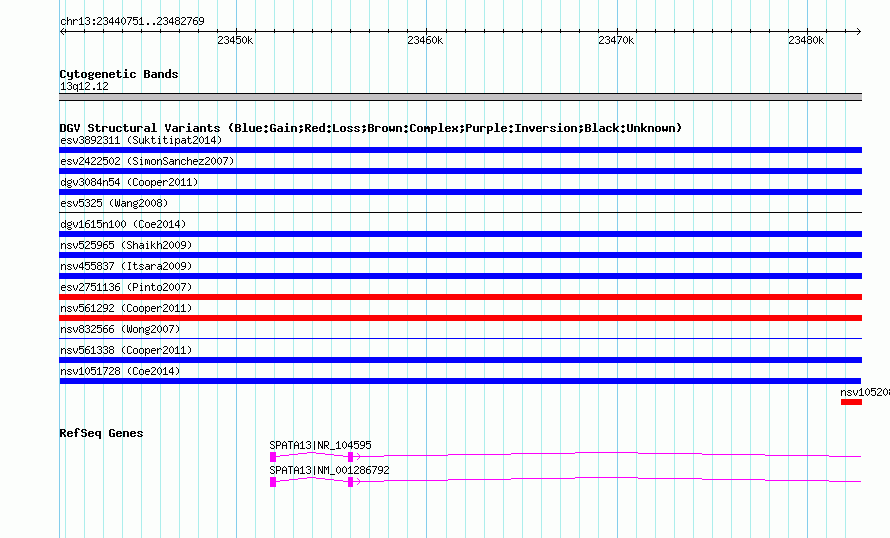Click the Cytogenetic Bands track title
890x538 pixels.
pyautogui.click(x=119, y=74)
